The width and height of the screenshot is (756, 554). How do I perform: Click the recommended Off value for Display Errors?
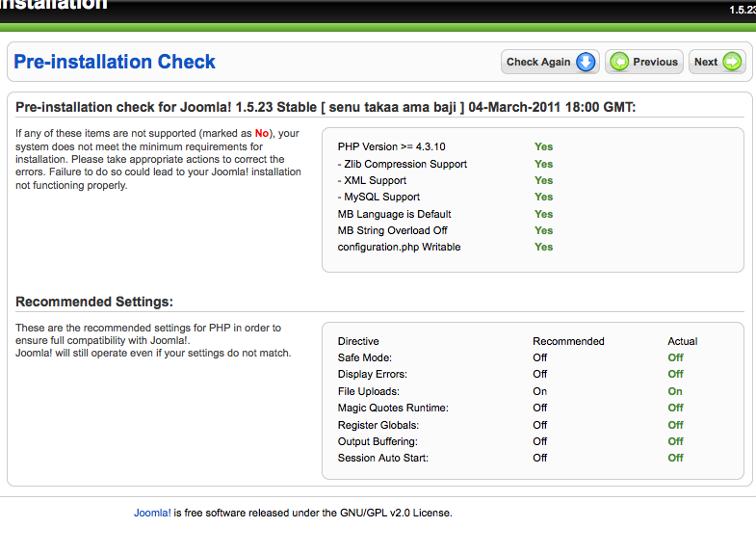point(539,374)
